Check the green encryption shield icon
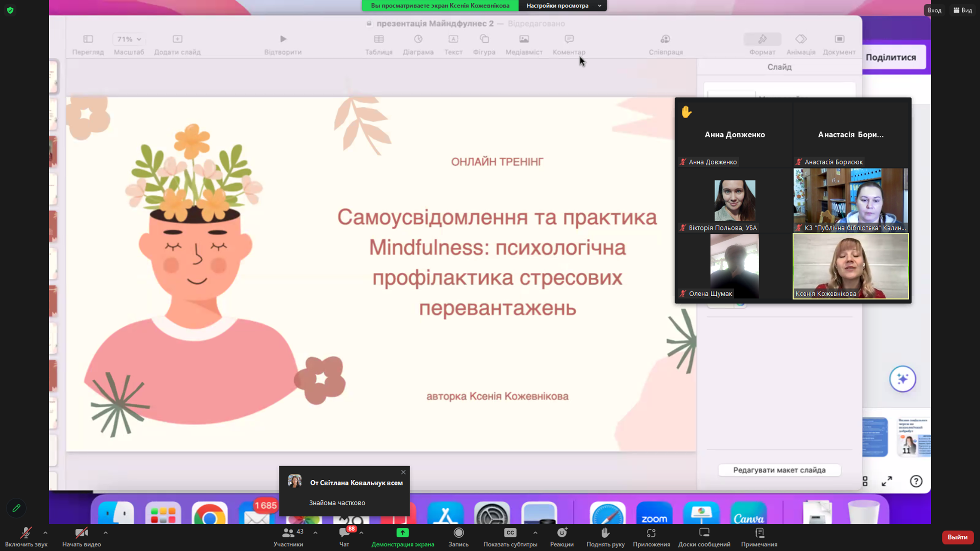The height and width of the screenshot is (551, 980). click(x=10, y=10)
